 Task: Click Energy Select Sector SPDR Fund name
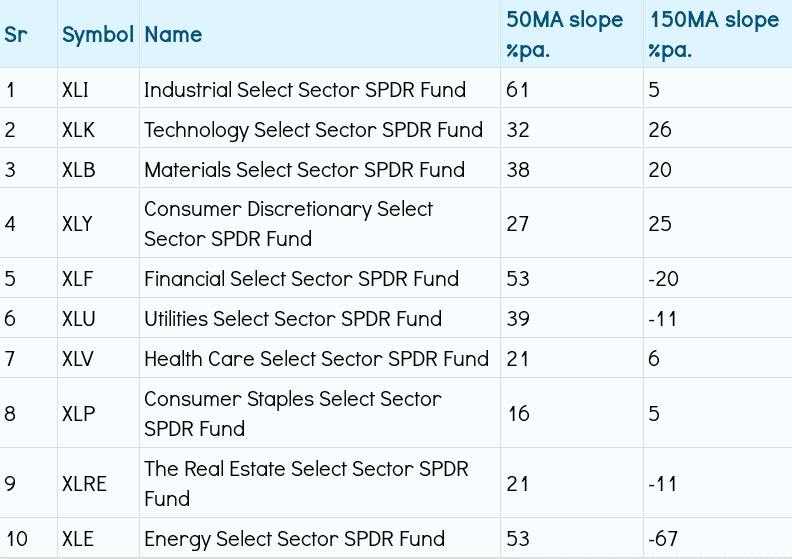click(x=294, y=539)
